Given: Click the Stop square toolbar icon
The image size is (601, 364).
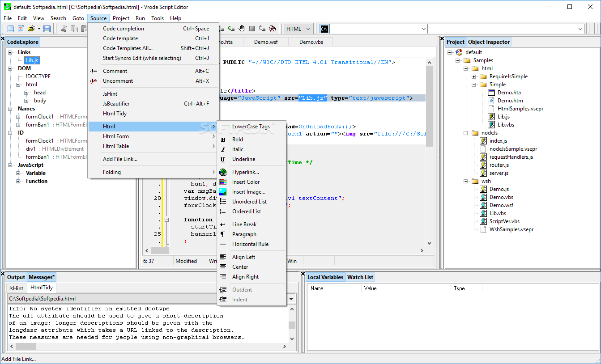Looking at the screenshot, I should (252, 29).
